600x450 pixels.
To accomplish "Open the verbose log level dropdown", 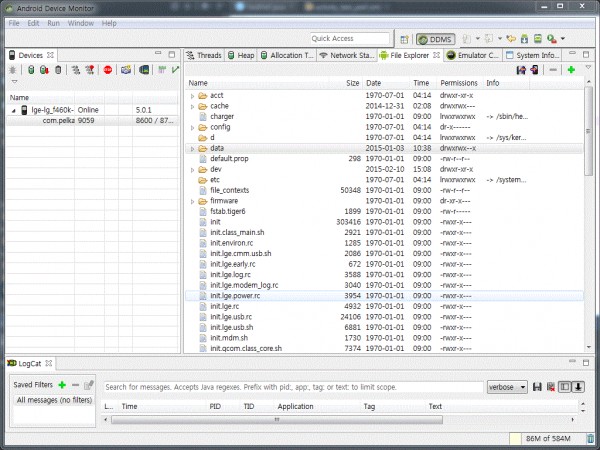I will pyautogui.click(x=507, y=387).
